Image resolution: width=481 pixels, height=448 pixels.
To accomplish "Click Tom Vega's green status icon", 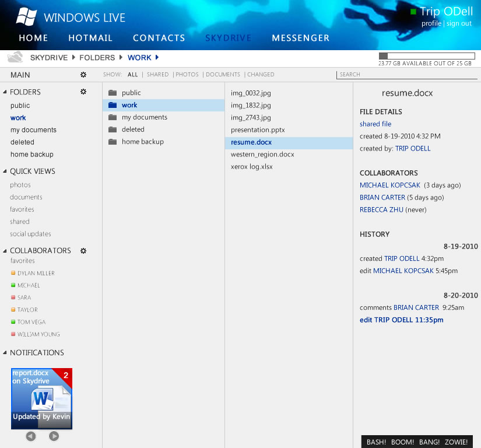I will tap(13, 322).
